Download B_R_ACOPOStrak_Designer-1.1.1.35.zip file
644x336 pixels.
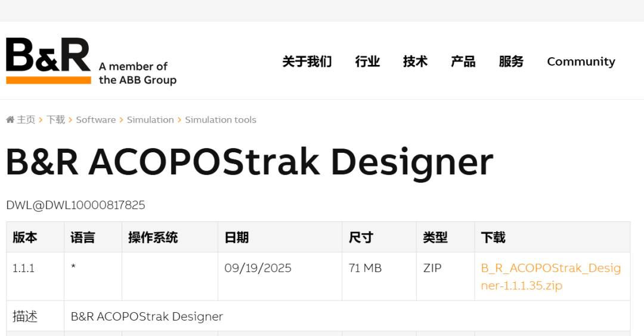(550, 277)
